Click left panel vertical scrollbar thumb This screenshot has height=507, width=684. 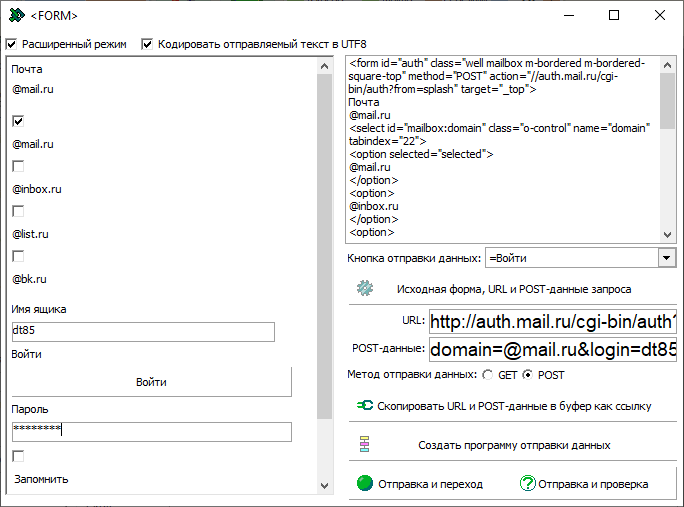pyautogui.click(x=324, y=247)
